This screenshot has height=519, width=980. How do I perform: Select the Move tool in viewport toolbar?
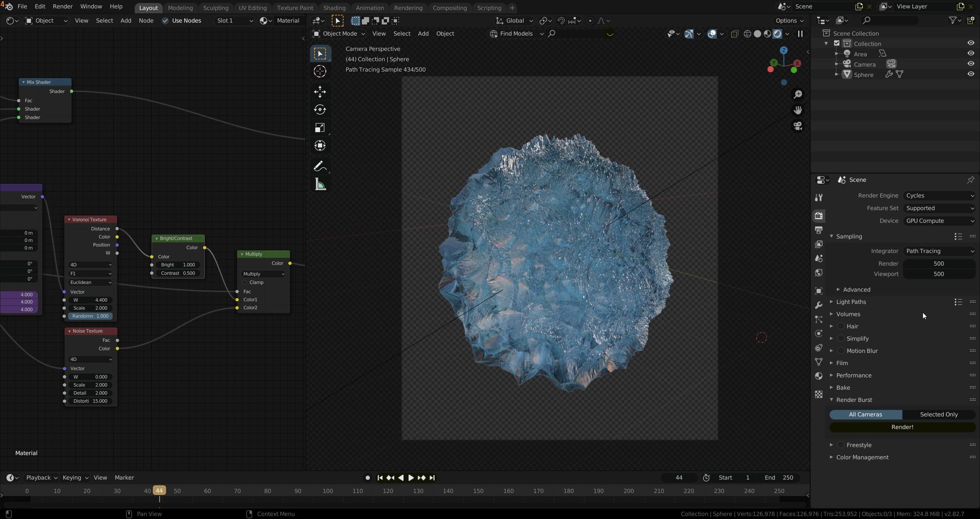click(320, 92)
